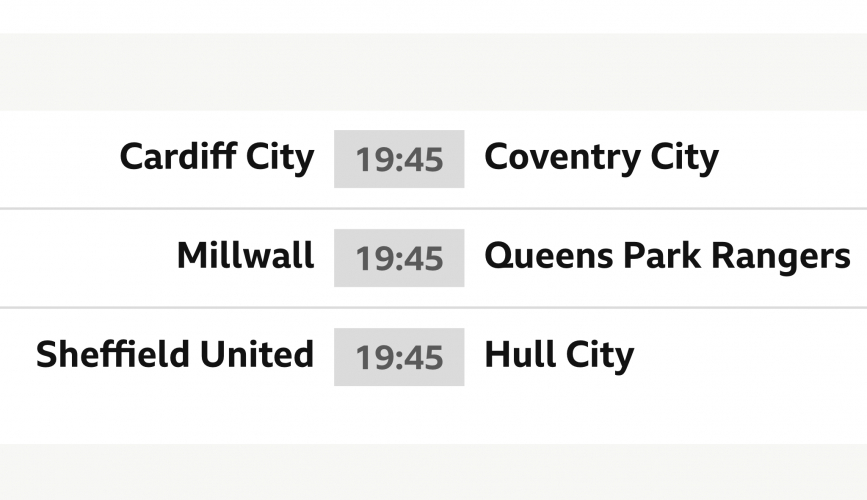Open the Queens Park Rangers link
The height and width of the screenshot is (500, 867).
[667, 257]
